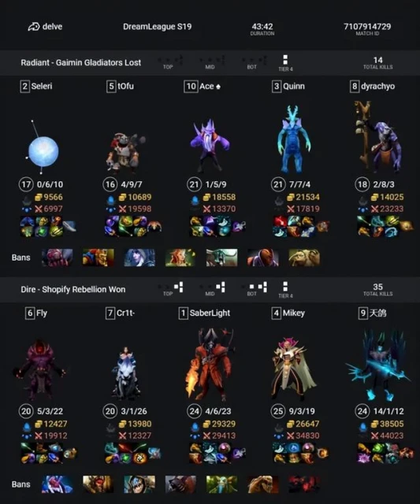The image size is (420, 504).
Task: Click the Seleri player name
Action: click(x=42, y=86)
